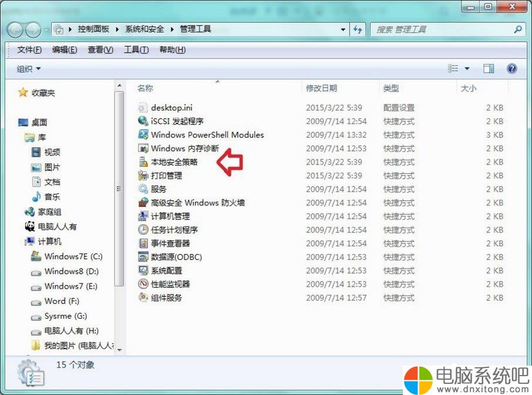Screen dimensions: 532x395
Task: Select the Windows PowerShell Modules icon
Action: click(143, 135)
